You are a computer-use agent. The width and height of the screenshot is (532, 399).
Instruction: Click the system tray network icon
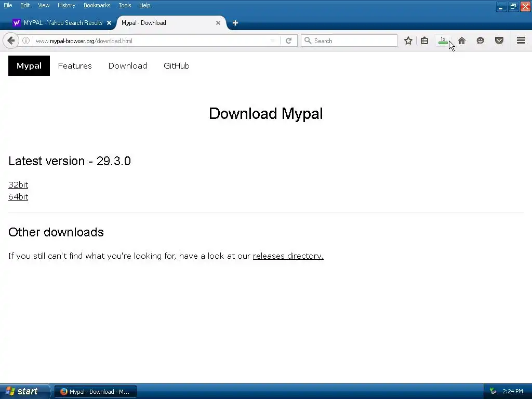coord(493,392)
